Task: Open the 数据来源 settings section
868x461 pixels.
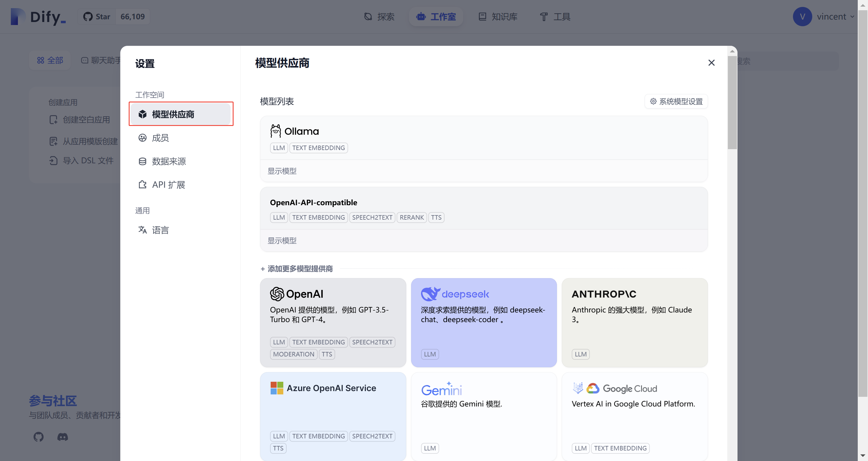Action: click(180, 161)
